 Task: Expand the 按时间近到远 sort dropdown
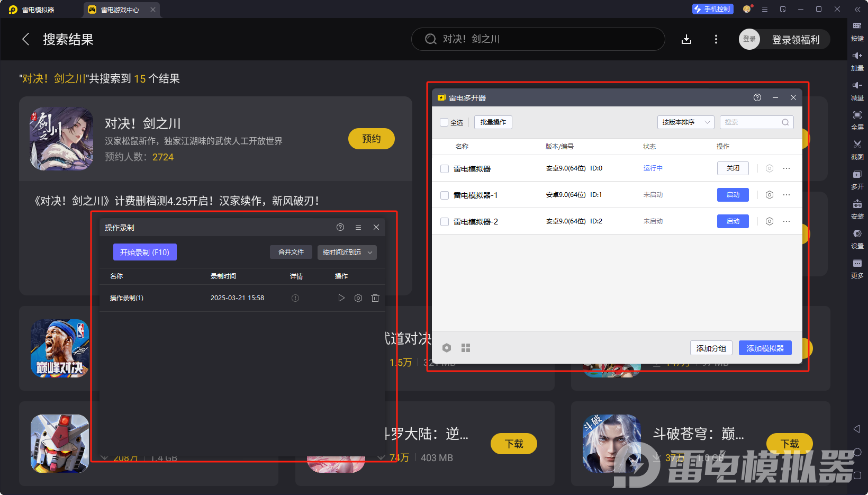[x=347, y=253]
